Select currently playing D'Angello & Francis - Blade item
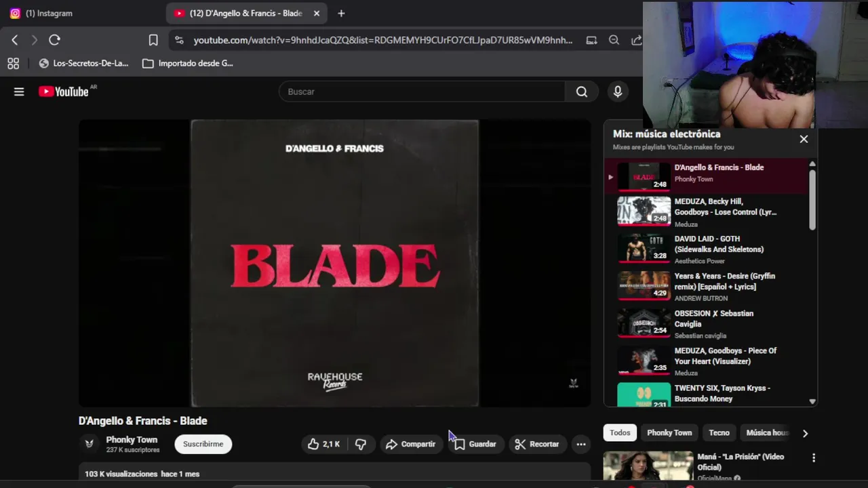 point(705,176)
